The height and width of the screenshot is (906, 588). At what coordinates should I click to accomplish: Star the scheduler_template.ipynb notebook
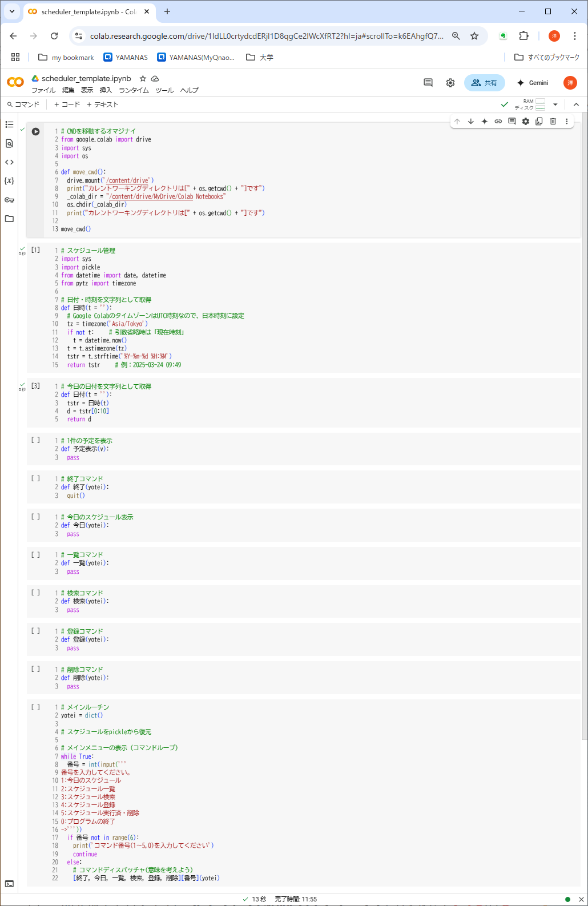pos(143,78)
